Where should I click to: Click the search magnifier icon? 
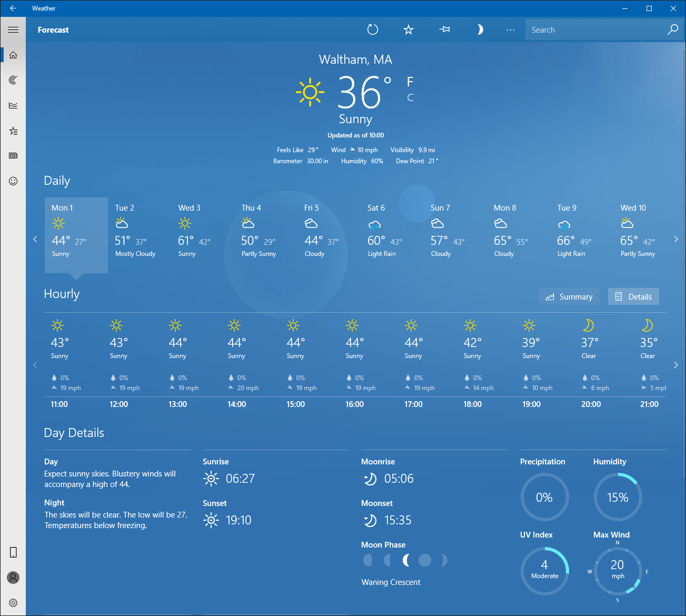672,29
